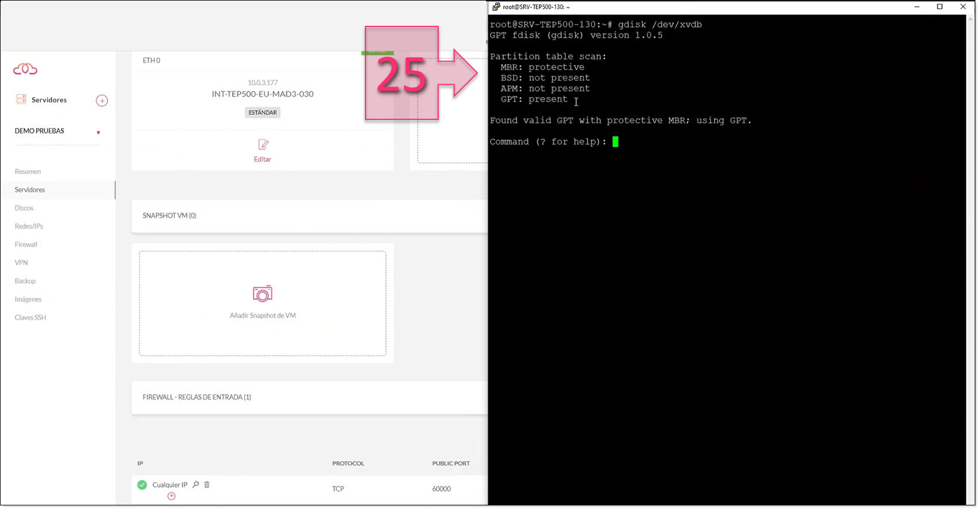
Task: Open Firewall in the sidebar
Action: [26, 244]
